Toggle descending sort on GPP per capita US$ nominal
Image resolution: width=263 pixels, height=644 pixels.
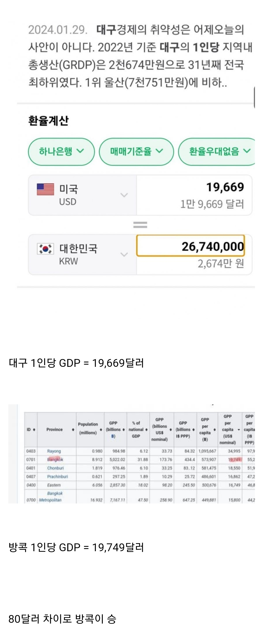(239, 429)
